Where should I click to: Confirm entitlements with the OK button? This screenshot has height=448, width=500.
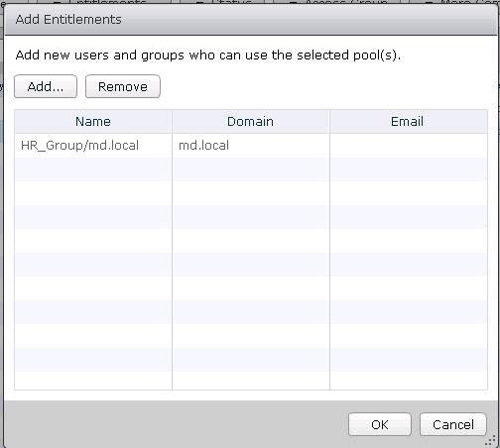[380, 424]
